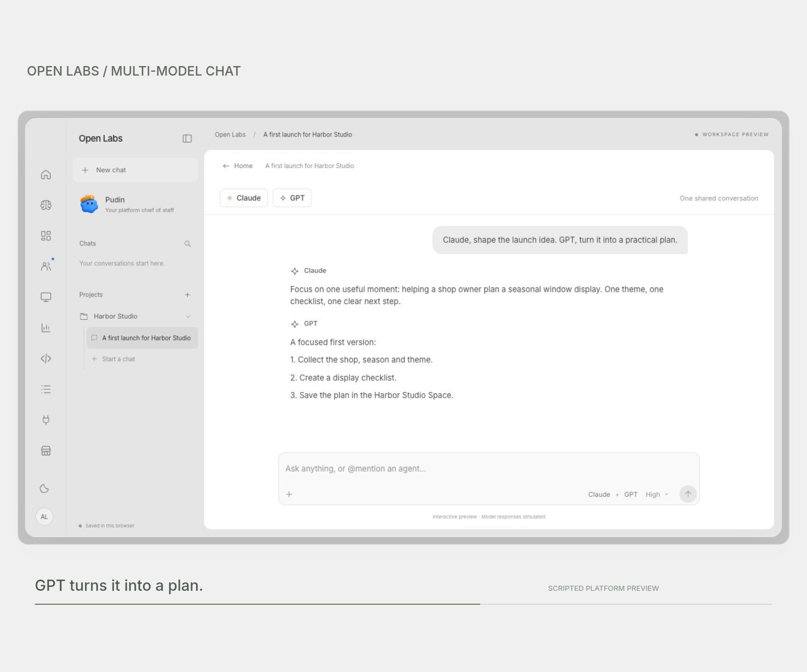Click the Open Labs sidebar title
807x672 pixels.
101,139
